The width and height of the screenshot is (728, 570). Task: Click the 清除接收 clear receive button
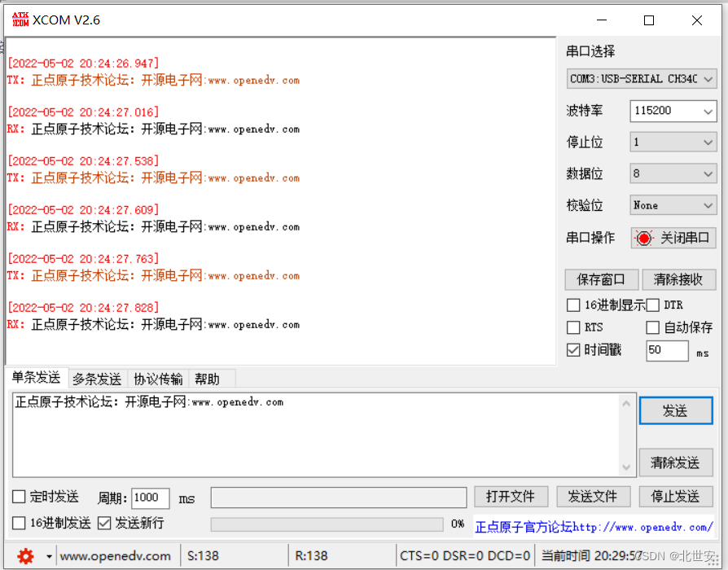tap(678, 279)
